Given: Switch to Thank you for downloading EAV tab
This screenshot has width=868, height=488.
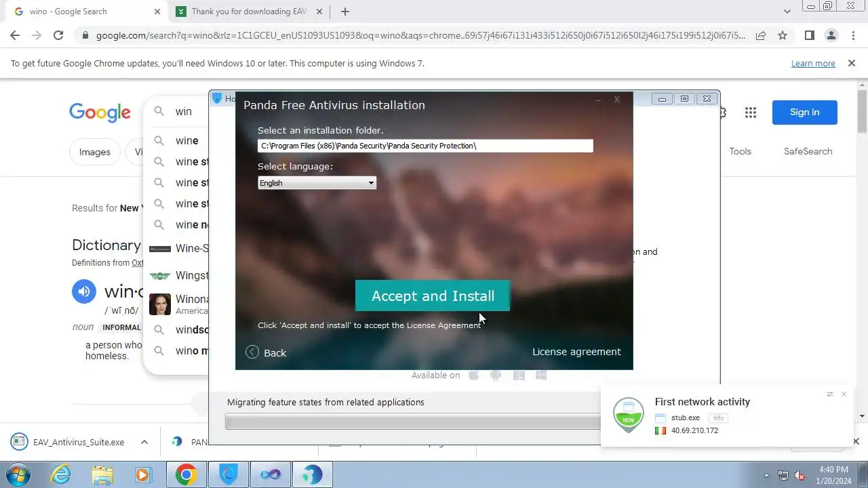Looking at the screenshot, I should 249,12.
